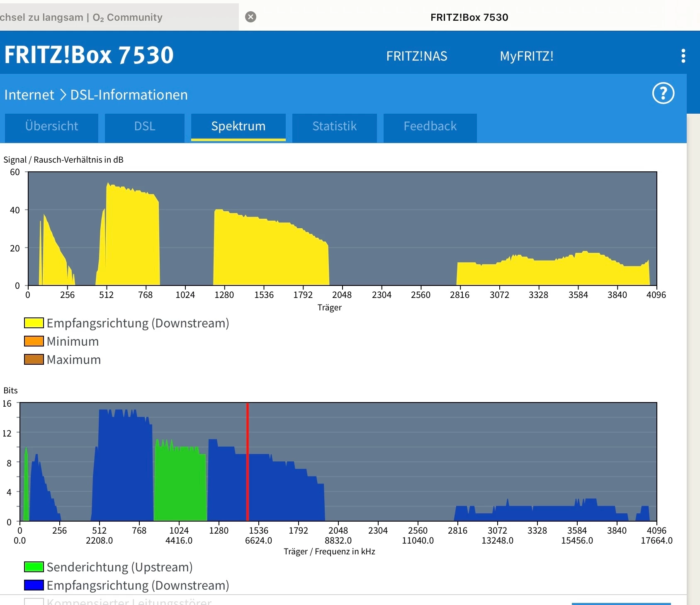
Task: Click blue Empfangsrichtung (Downstream) swatch
Action: coord(34,585)
